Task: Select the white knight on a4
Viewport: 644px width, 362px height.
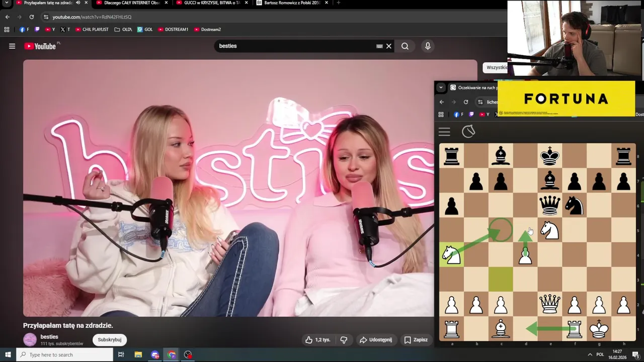Action: tap(451, 255)
